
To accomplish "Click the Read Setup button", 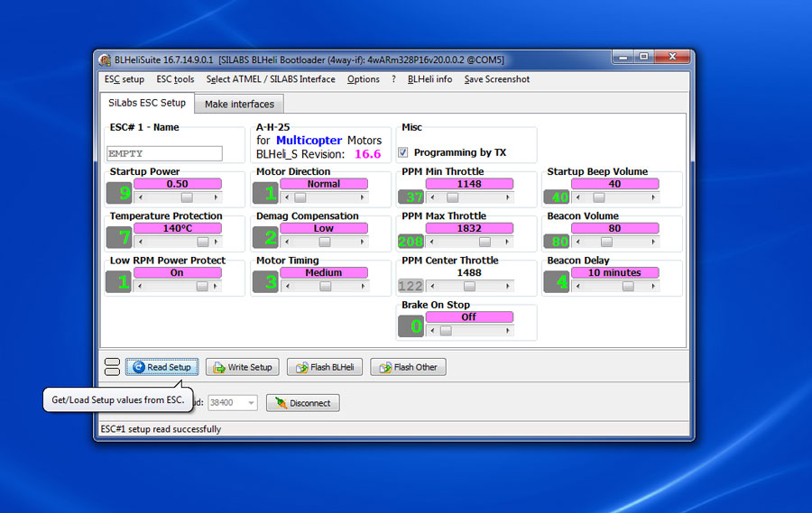I will (162, 367).
